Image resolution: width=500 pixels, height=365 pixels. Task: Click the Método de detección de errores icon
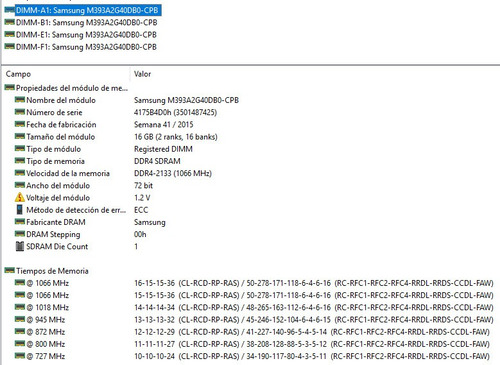[x=20, y=210]
